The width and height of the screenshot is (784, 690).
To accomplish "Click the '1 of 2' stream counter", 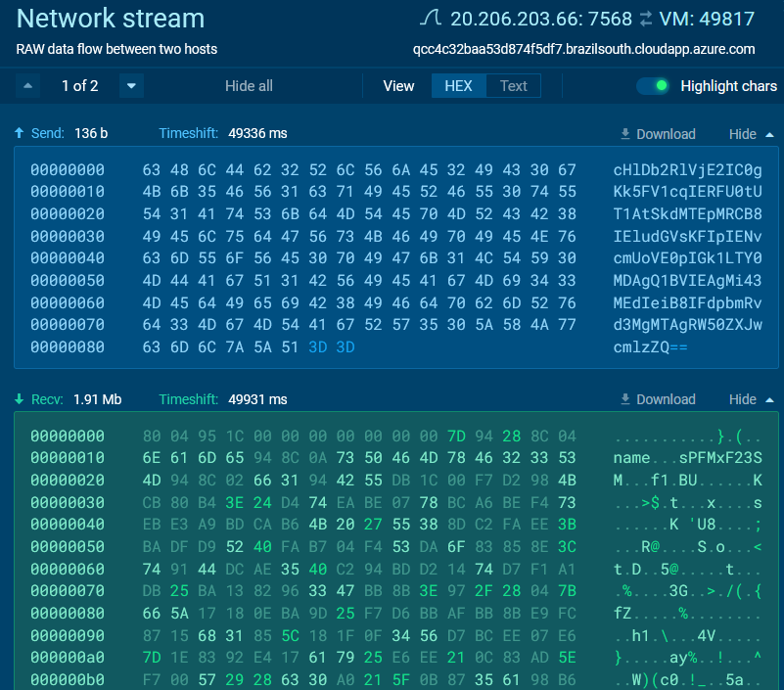I will coord(80,86).
